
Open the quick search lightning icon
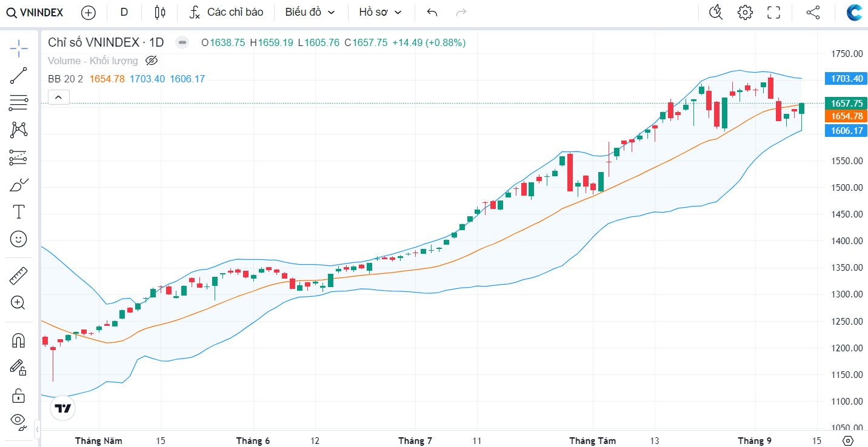pos(716,12)
